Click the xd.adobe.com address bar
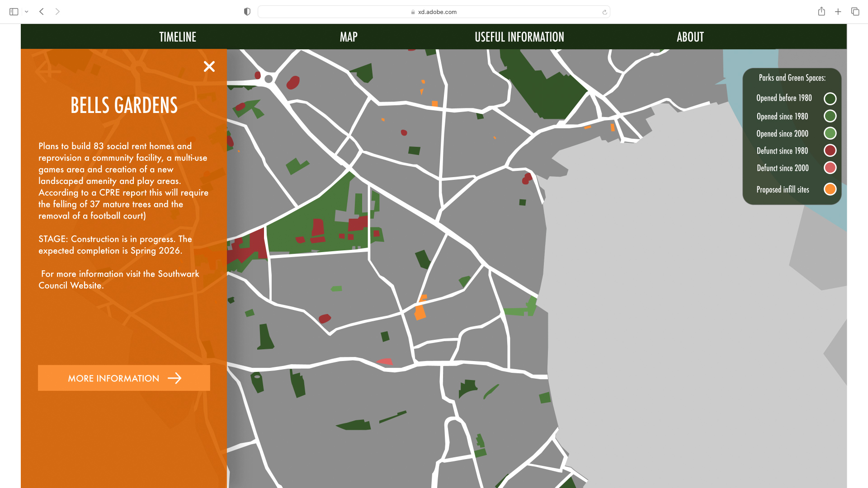Screen dimensions: 868x488 pos(434,12)
